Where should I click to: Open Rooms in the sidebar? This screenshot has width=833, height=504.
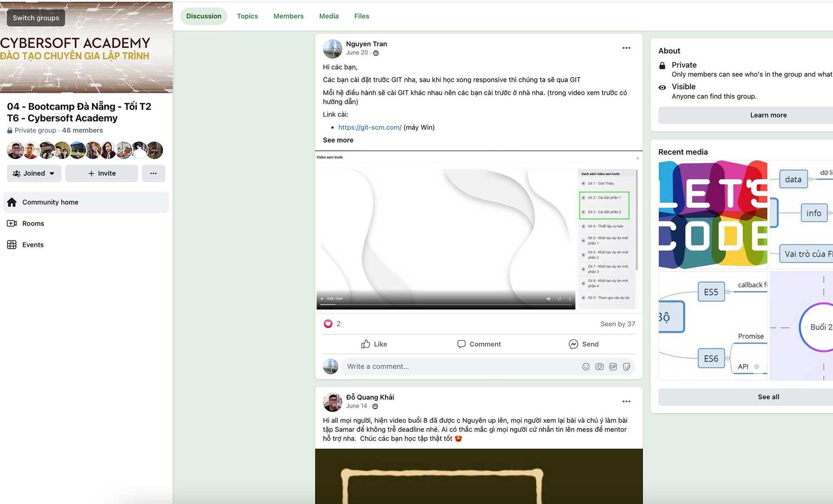tap(86, 223)
